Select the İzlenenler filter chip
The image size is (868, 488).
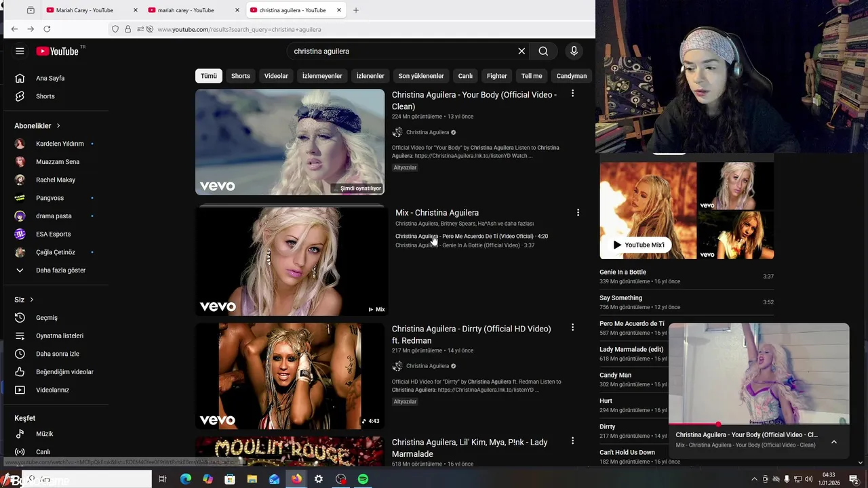370,76
